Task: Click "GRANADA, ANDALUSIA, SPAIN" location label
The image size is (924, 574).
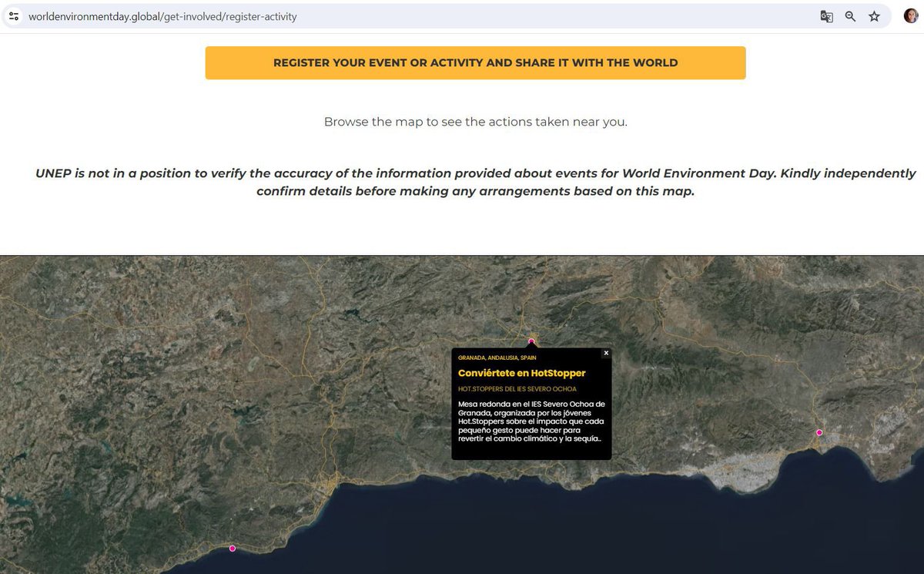Action: 497,357
